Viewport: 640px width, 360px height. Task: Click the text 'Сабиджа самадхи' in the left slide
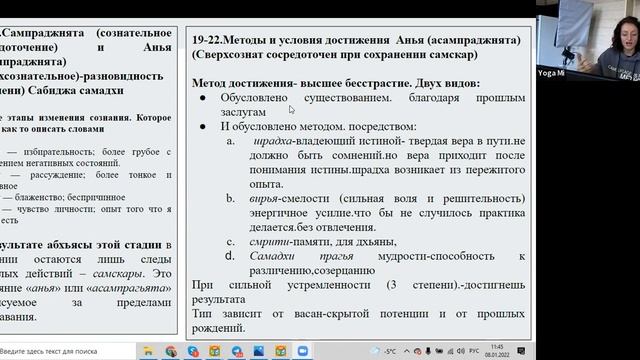click(76, 90)
